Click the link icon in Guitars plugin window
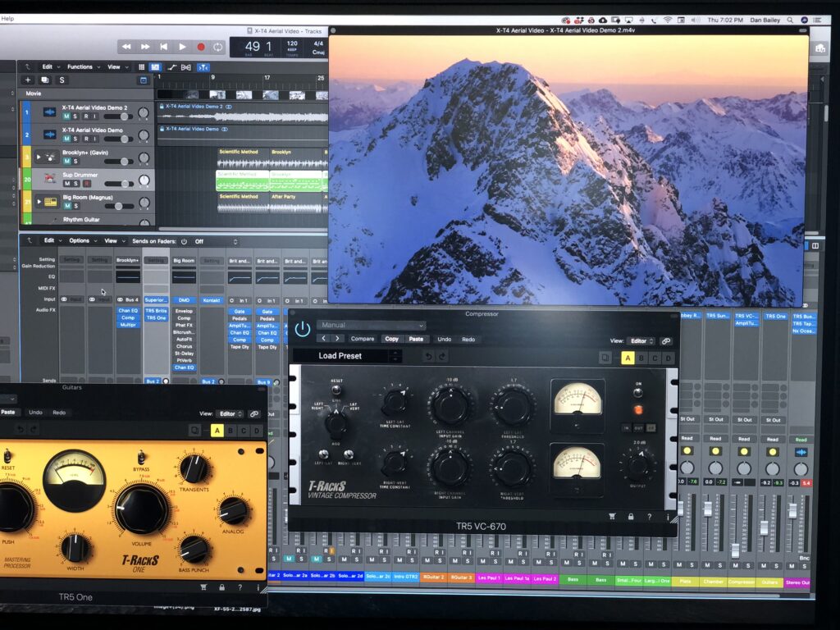Viewport: 840px width, 630px height. 254,413
